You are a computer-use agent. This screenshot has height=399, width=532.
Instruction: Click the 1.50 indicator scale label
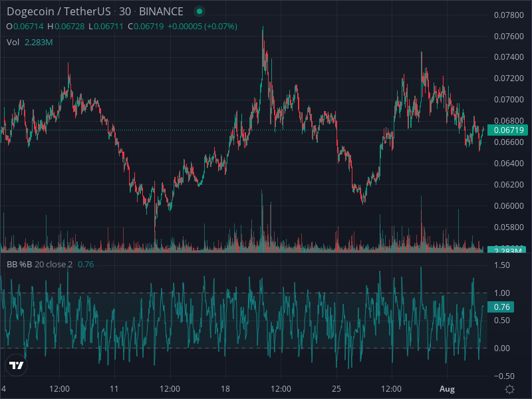click(x=502, y=265)
